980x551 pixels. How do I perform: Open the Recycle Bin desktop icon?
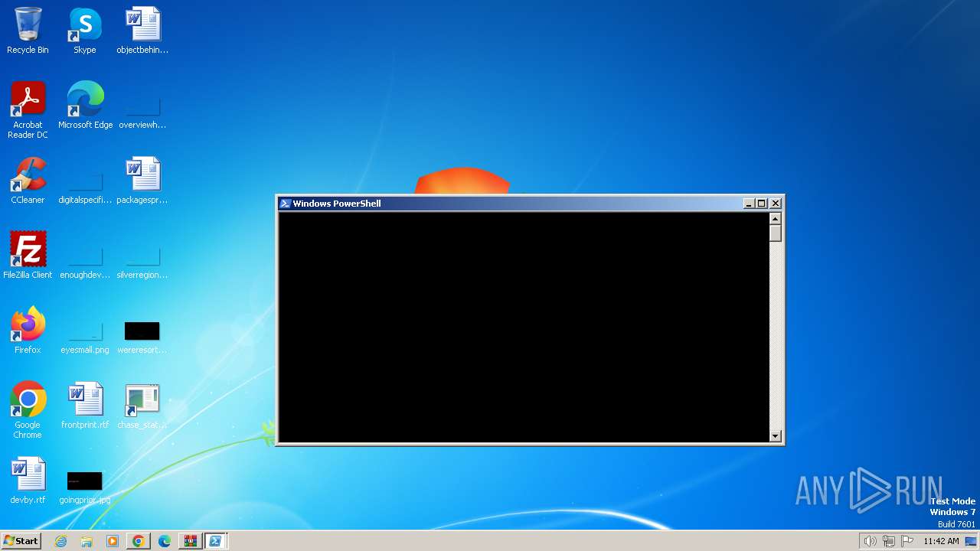[x=28, y=31]
